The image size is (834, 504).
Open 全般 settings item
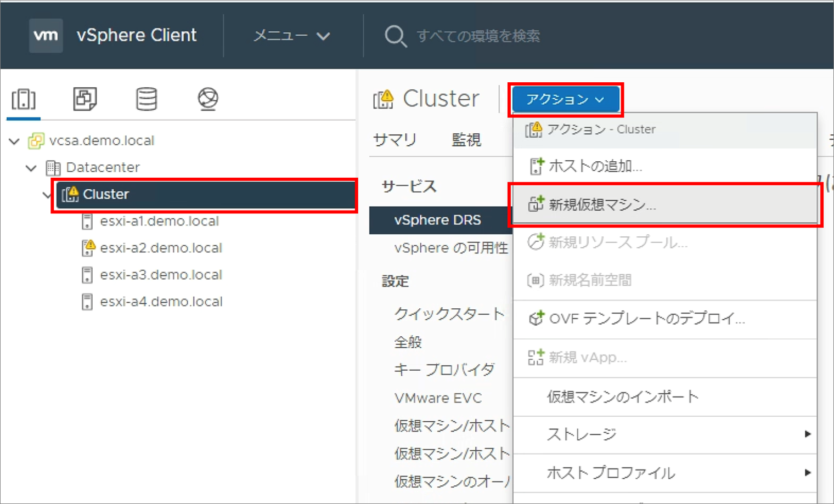point(408,342)
